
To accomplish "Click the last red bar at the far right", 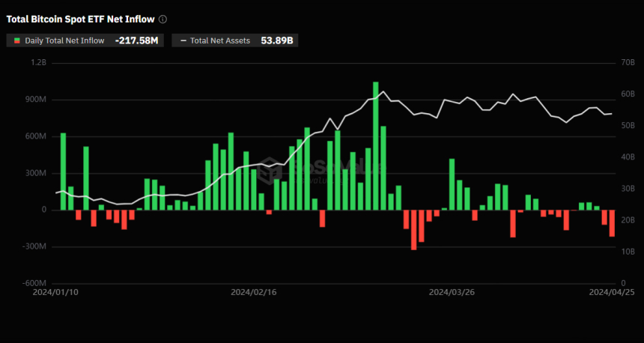I will tap(612, 223).
